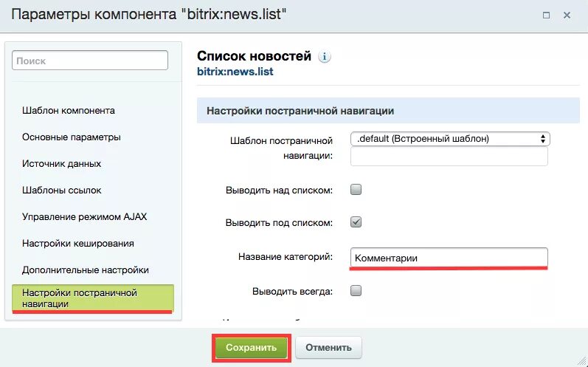Show Дополнительные настройки section
588x367 pixels.
86,270
